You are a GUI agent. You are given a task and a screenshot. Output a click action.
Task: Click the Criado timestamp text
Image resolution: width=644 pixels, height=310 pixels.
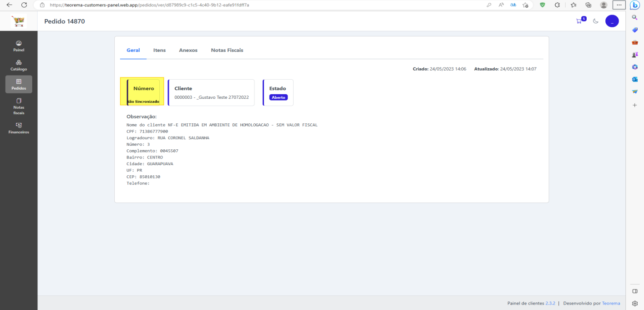(x=439, y=69)
